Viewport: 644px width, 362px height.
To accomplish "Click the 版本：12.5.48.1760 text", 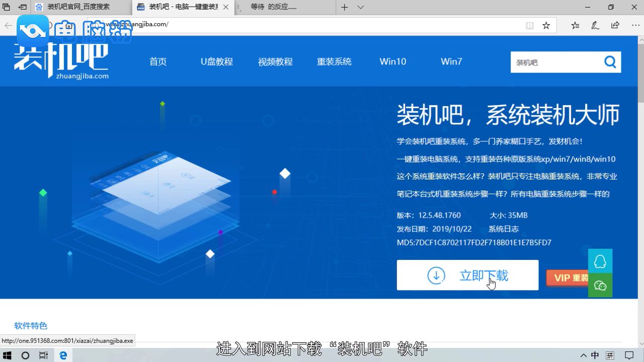I will [429, 215].
